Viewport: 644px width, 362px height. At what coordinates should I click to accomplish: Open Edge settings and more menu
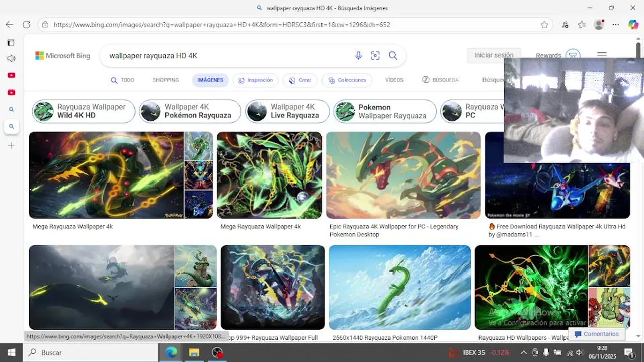click(x=616, y=24)
